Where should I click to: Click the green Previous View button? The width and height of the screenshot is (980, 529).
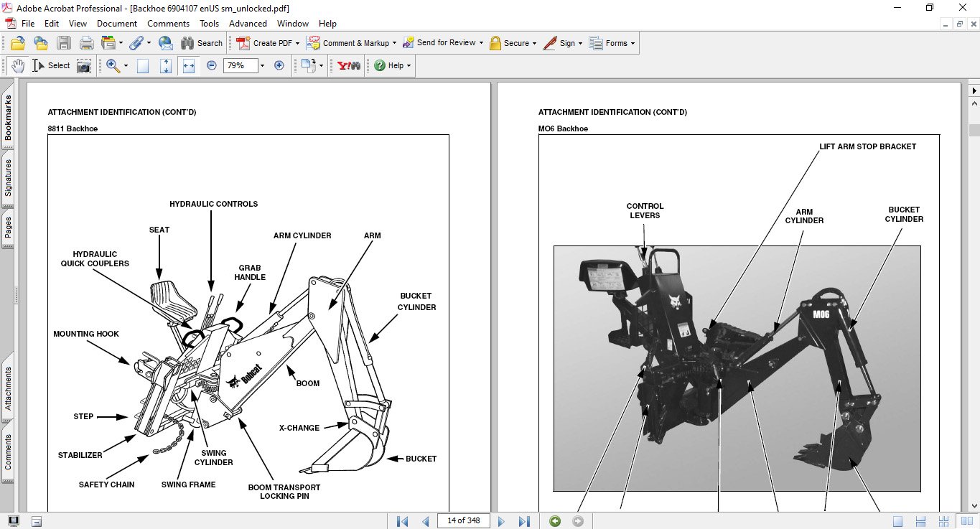(554, 521)
